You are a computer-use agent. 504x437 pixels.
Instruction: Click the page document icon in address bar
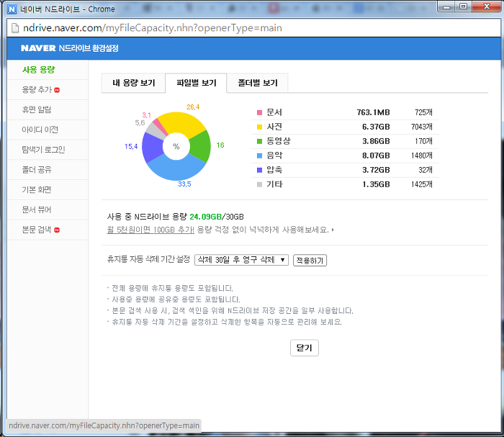15,28
